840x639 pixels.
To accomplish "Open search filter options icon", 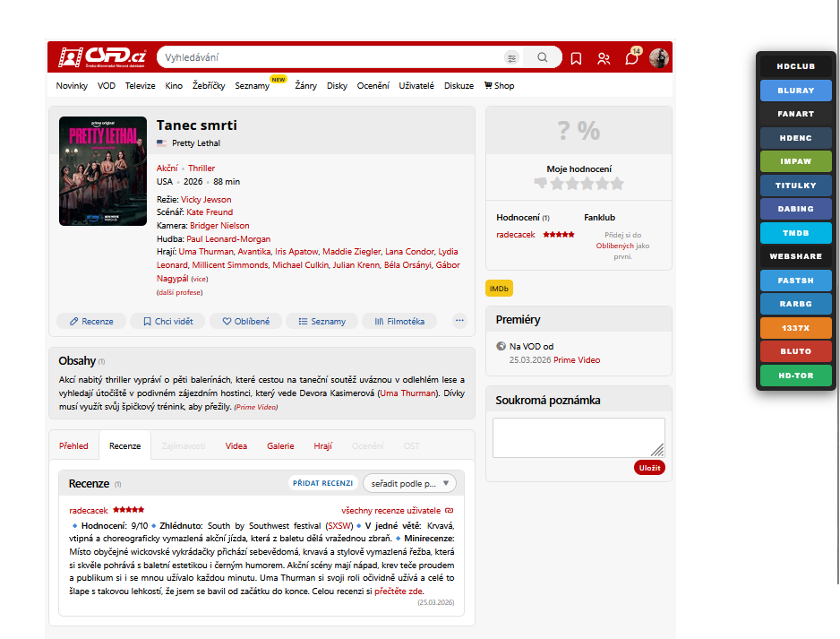I will click(511, 58).
